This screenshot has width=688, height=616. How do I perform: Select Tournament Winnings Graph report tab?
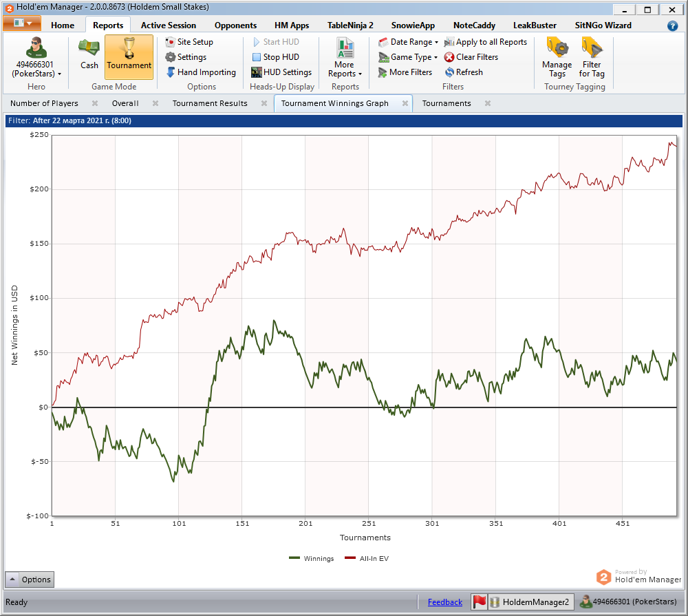pyautogui.click(x=335, y=104)
